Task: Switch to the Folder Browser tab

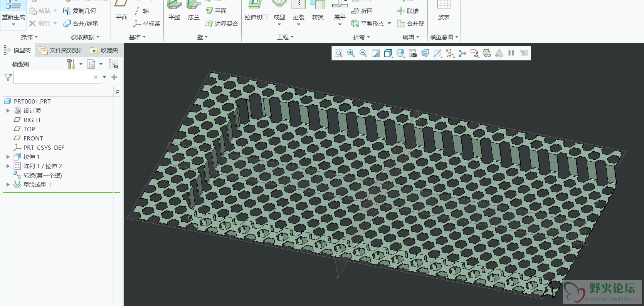Action: [x=61, y=50]
